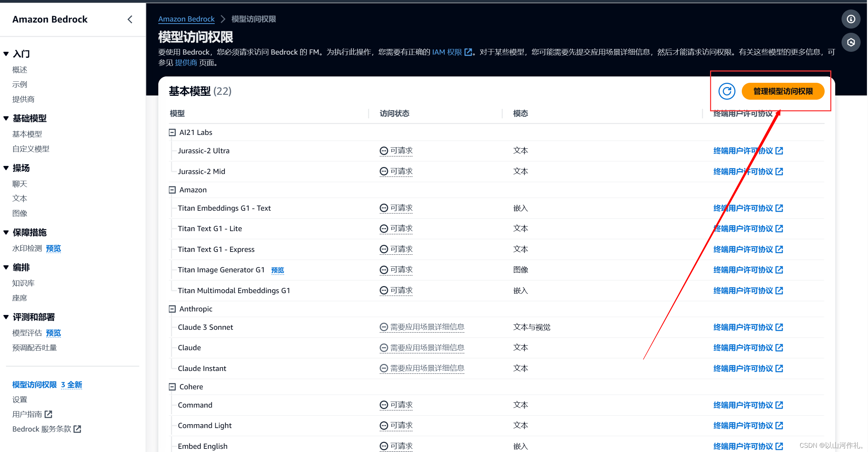Click the refresh icon beside the manage access button
Image resolution: width=868 pixels, height=452 pixels.
pyautogui.click(x=727, y=92)
